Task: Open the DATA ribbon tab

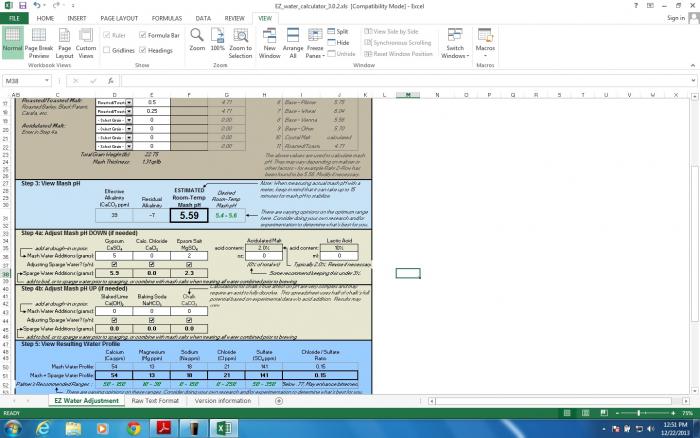Action: pyautogui.click(x=203, y=18)
